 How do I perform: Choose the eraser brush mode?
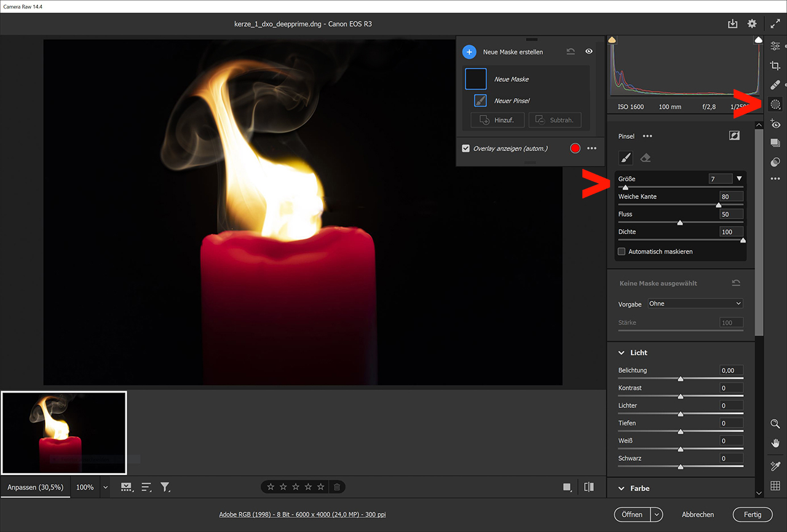(x=645, y=158)
